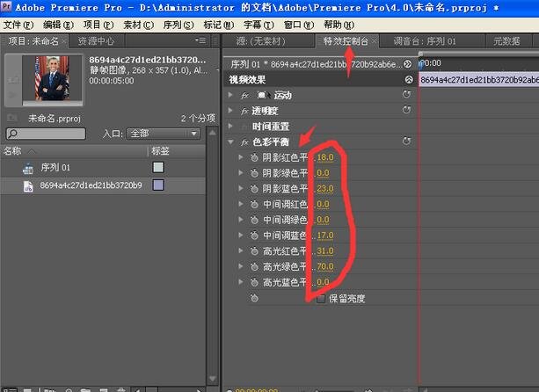Toggle the 中间调红色 animation stopwatch
This screenshot has width=539, height=392.
pos(254,205)
